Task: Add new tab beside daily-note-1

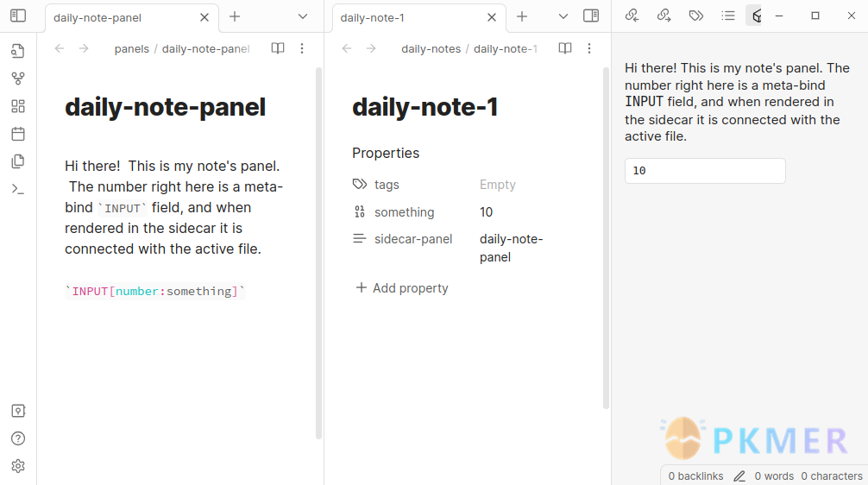Action: coord(522,16)
